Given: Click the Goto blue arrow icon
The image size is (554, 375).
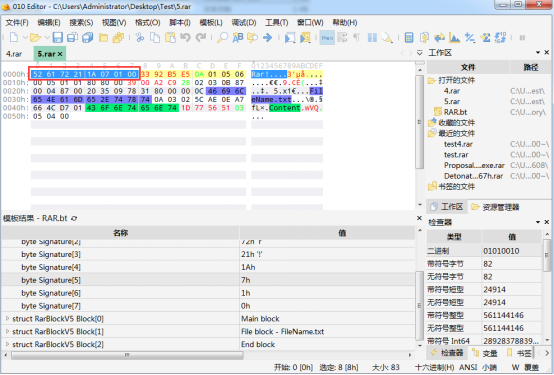Looking at the screenshot, I should 267,37.
